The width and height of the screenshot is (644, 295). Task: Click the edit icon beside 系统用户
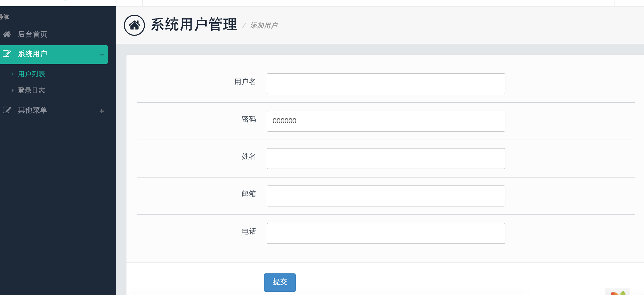(7, 54)
